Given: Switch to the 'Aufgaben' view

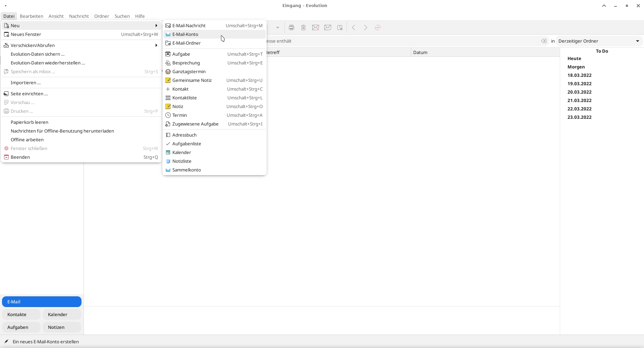Looking at the screenshot, I should [21, 327].
